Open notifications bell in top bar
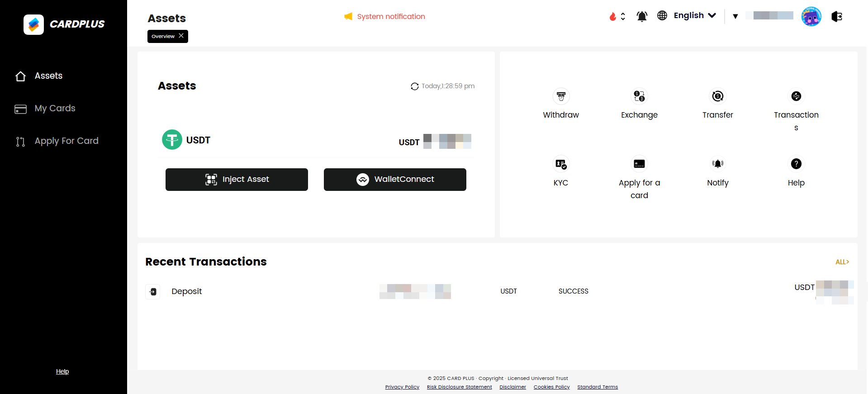This screenshot has width=868, height=394. pos(642,17)
